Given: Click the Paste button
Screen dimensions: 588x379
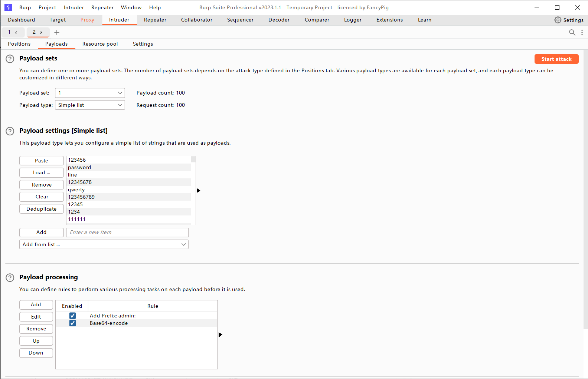Looking at the screenshot, I should 42,161.
